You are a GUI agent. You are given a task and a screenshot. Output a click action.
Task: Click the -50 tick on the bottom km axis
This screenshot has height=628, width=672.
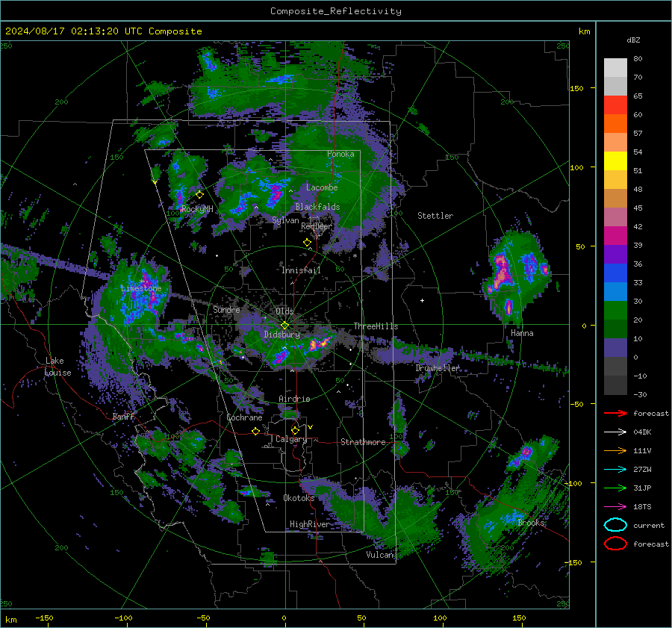coord(203,618)
